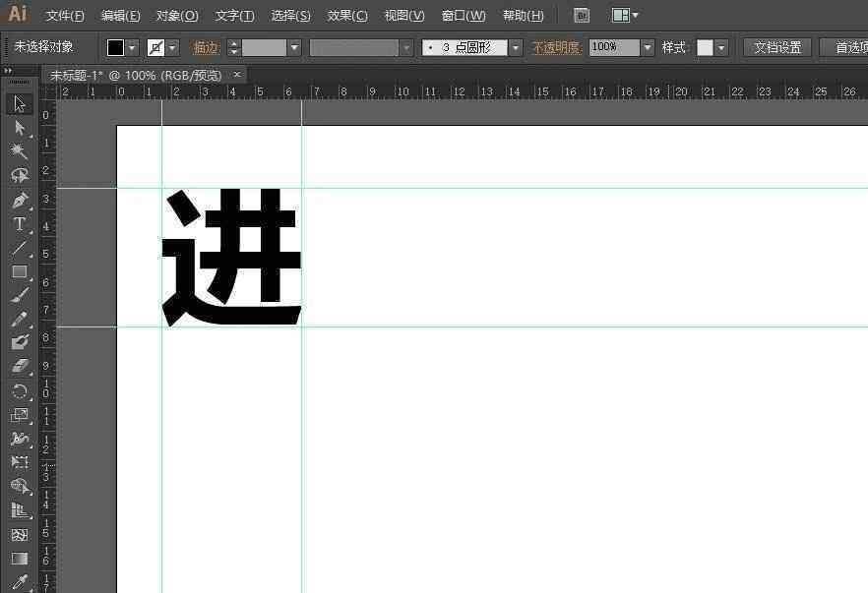Open the opacity dropdown arrow

[648, 47]
